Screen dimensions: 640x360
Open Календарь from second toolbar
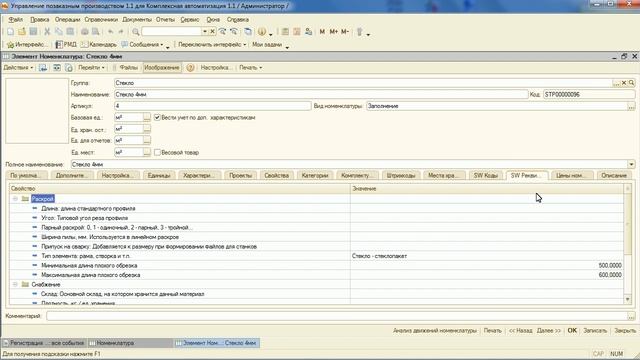click(99, 44)
